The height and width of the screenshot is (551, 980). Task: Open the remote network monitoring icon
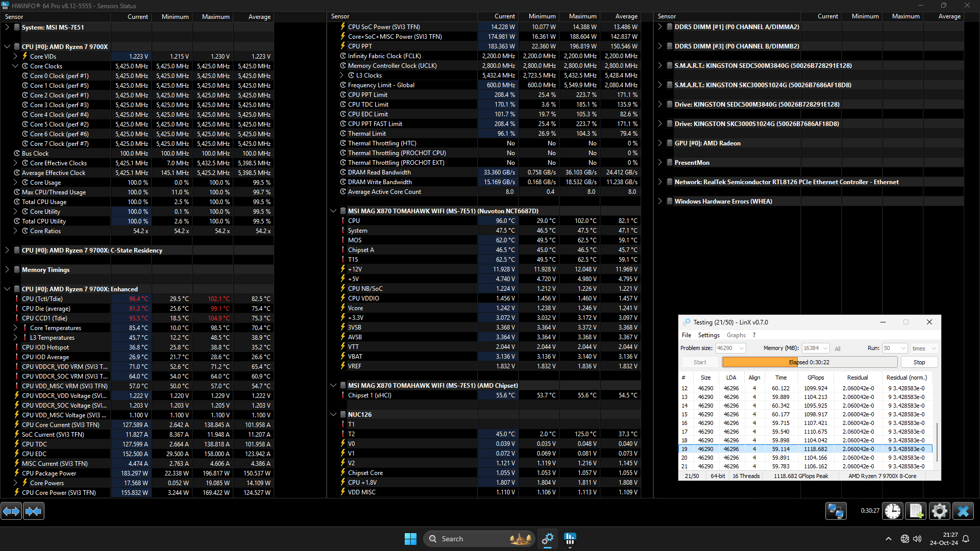tap(836, 511)
